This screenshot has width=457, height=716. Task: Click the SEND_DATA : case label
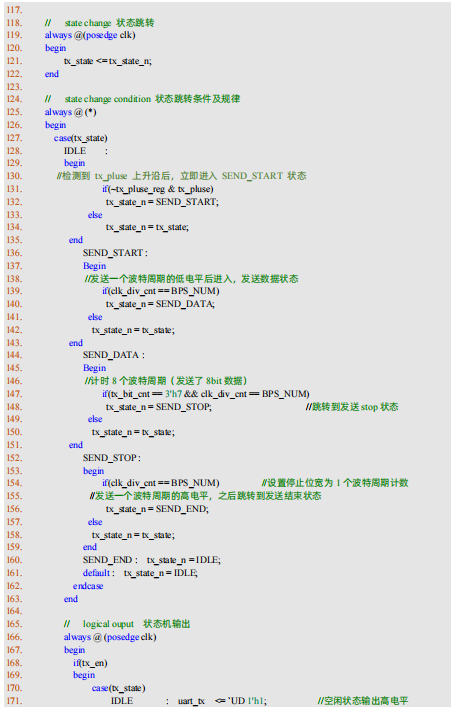pos(114,355)
